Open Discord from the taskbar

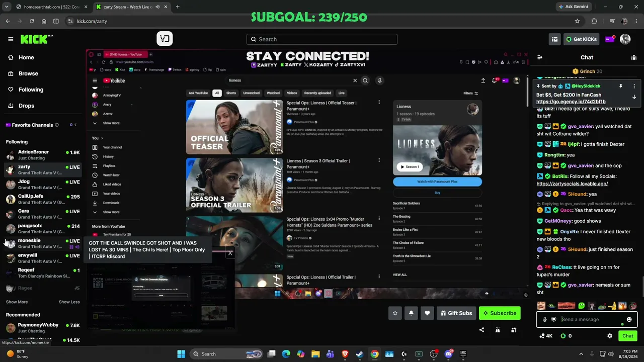[448, 354]
